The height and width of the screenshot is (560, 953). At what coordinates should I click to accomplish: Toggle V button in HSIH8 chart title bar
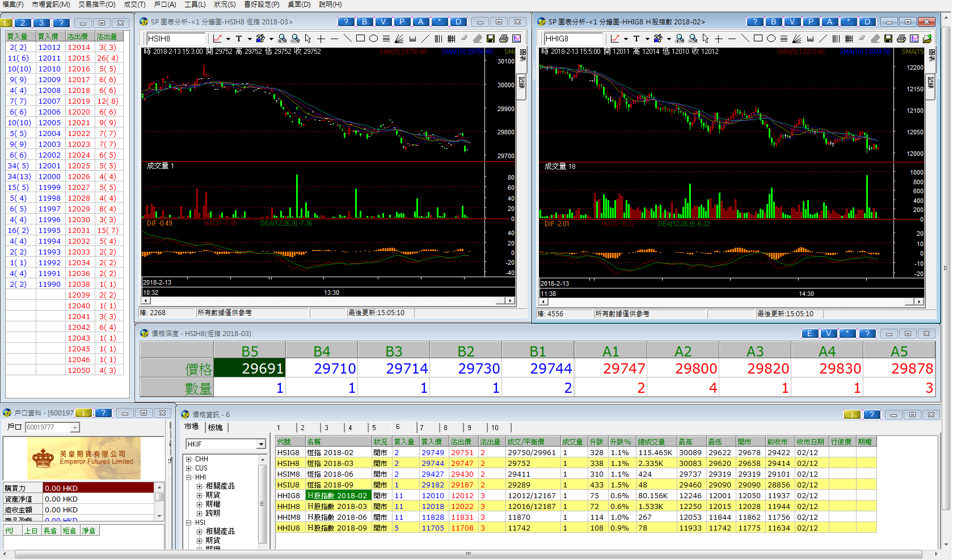coord(383,22)
